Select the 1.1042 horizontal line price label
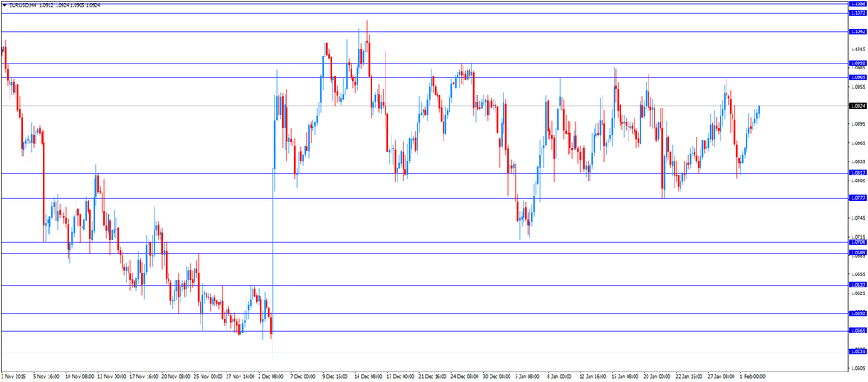 tap(857, 31)
